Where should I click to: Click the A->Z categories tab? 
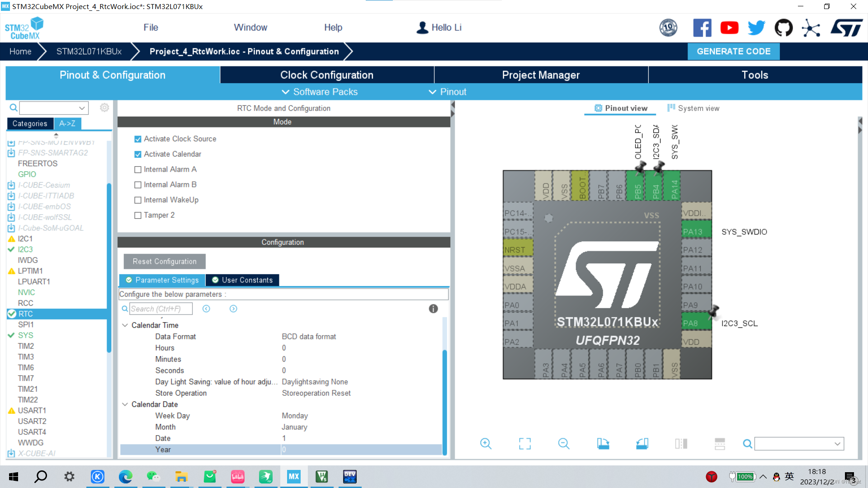[67, 123]
